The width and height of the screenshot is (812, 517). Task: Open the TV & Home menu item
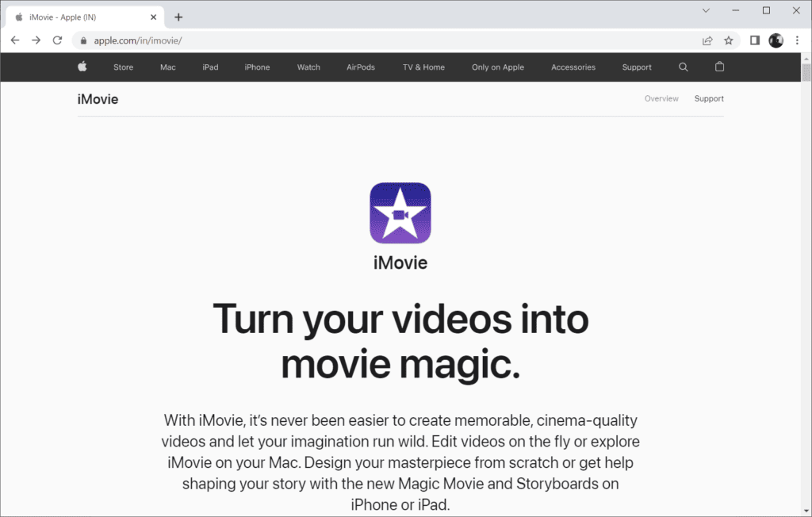point(423,67)
